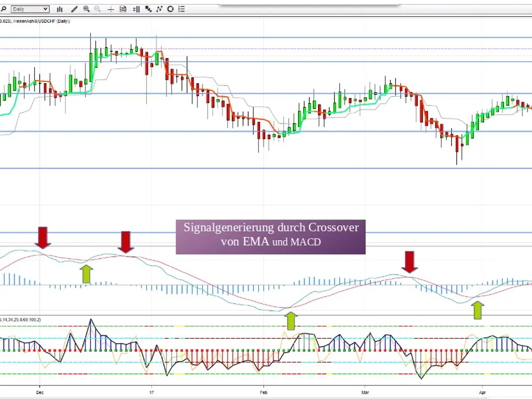Select the crosshair tool
The image size is (532, 399).
[x=111, y=9]
